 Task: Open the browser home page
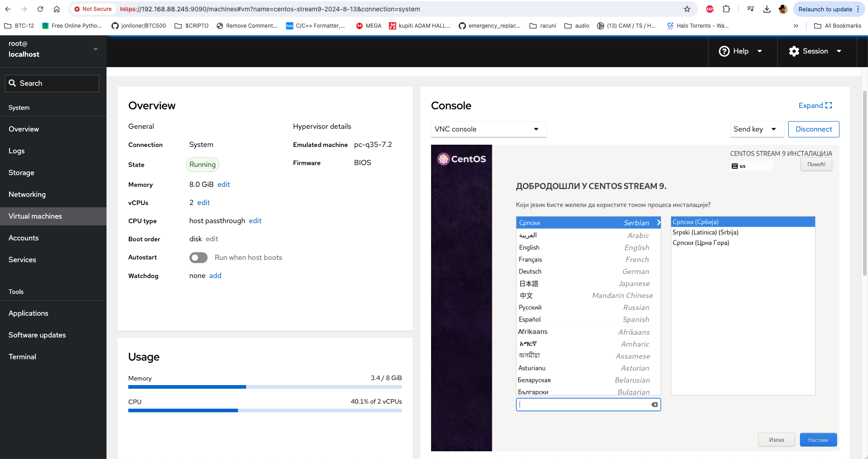pos(56,9)
